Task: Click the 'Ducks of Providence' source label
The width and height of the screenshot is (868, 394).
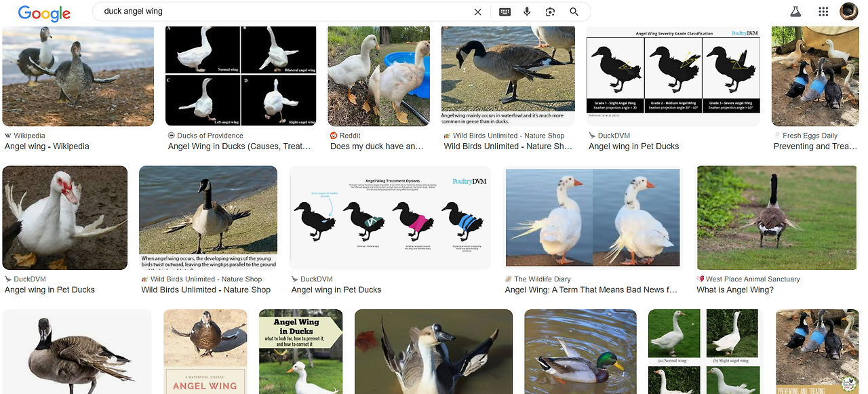Action: click(210, 136)
